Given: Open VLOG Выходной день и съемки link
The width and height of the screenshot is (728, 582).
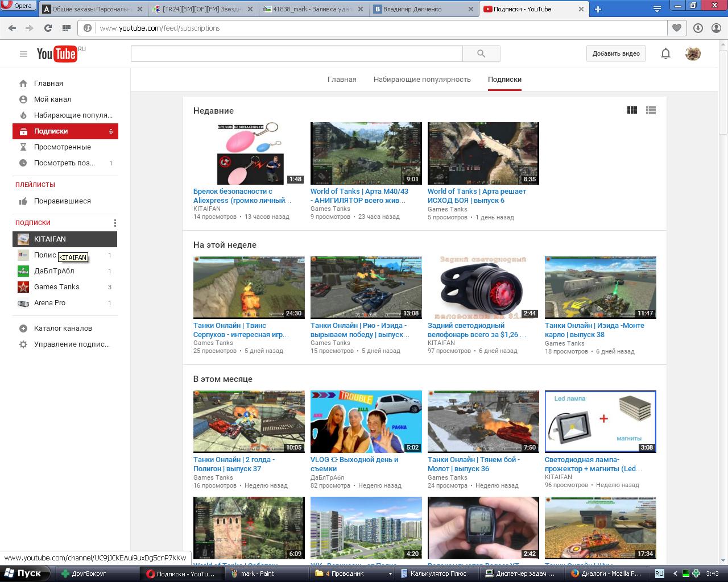Looking at the screenshot, I should [x=354, y=464].
